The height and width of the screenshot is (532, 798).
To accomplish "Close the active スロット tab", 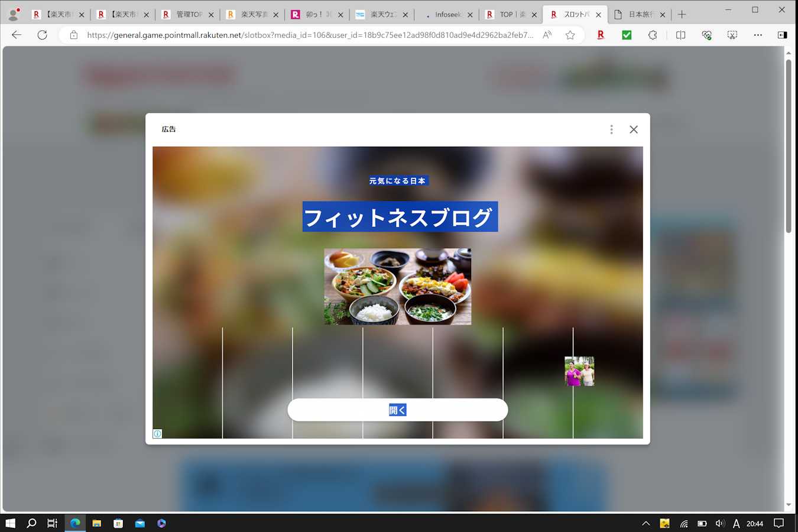I will click(x=598, y=15).
